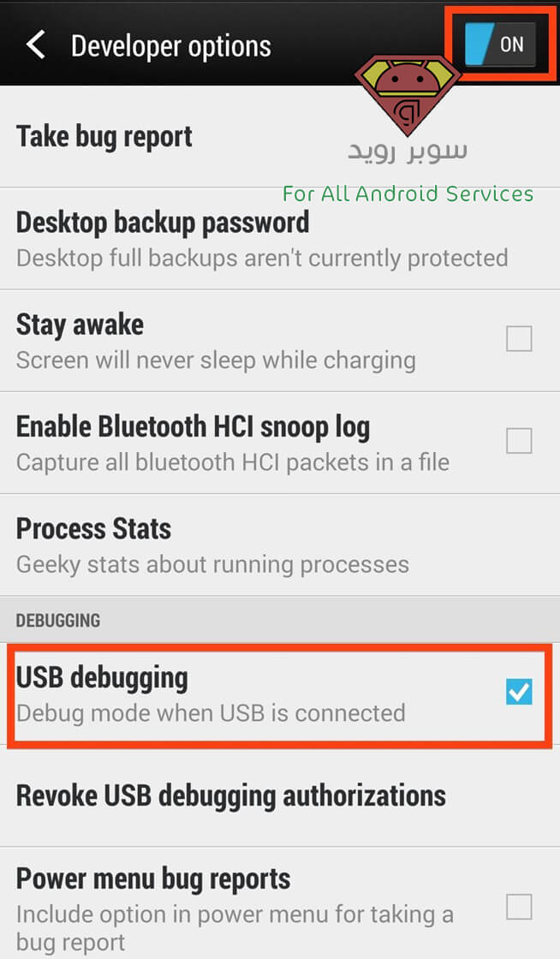Turn off the Developer options switch
Image resolution: width=560 pixels, height=959 pixels.
click(x=500, y=44)
